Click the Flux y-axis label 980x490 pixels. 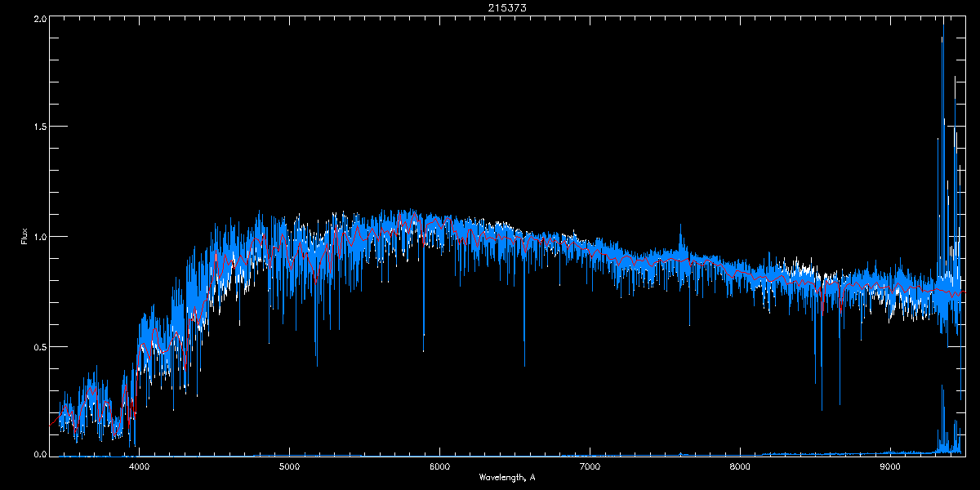[24, 237]
